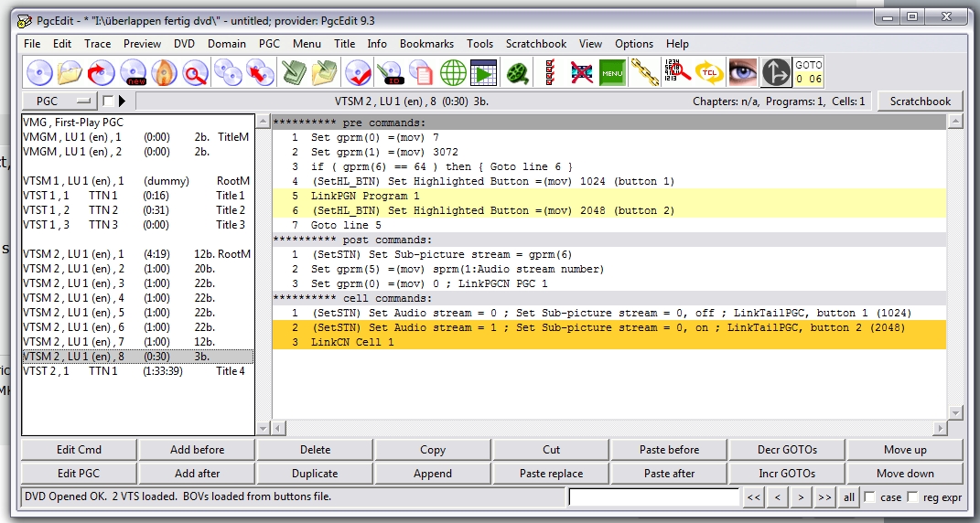Click the TCL script icon
980x523 pixels.
click(x=708, y=71)
